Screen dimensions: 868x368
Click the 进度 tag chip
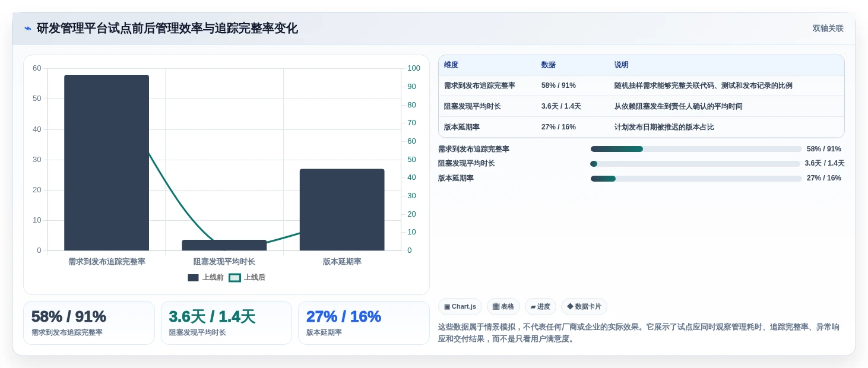(x=540, y=307)
